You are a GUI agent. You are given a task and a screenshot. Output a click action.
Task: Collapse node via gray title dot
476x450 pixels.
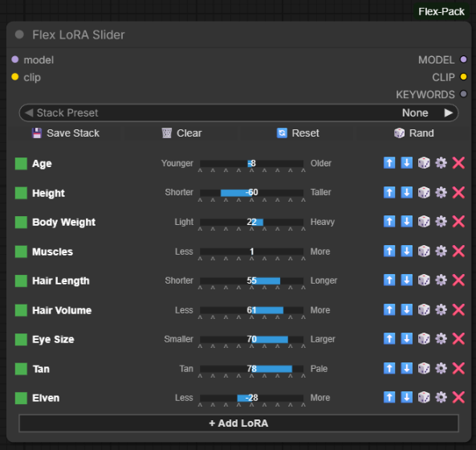coord(19,35)
